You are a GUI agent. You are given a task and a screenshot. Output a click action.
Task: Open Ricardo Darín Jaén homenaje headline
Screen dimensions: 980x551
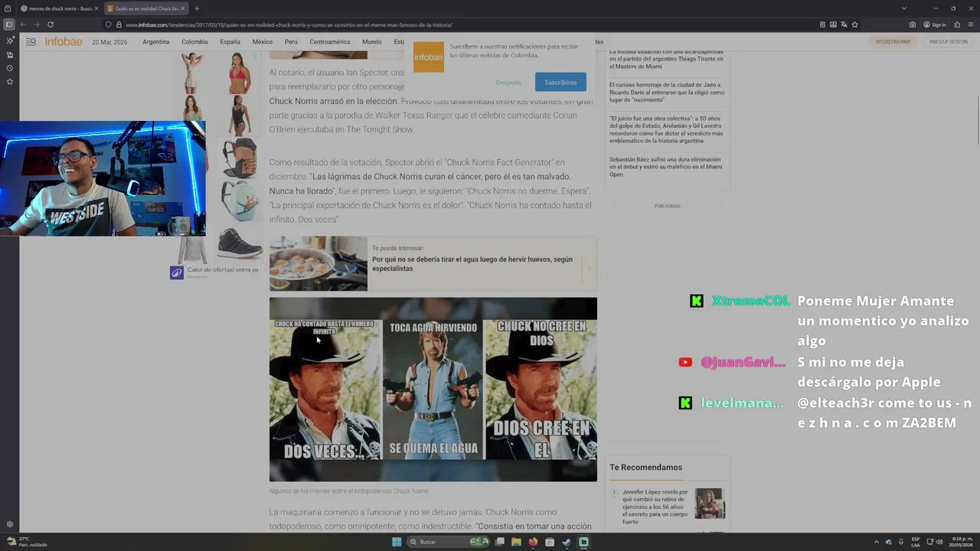click(667, 92)
